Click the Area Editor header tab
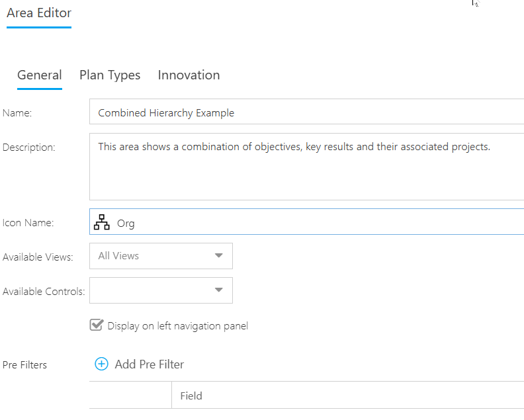The image size is (524, 420). pyautogui.click(x=39, y=13)
